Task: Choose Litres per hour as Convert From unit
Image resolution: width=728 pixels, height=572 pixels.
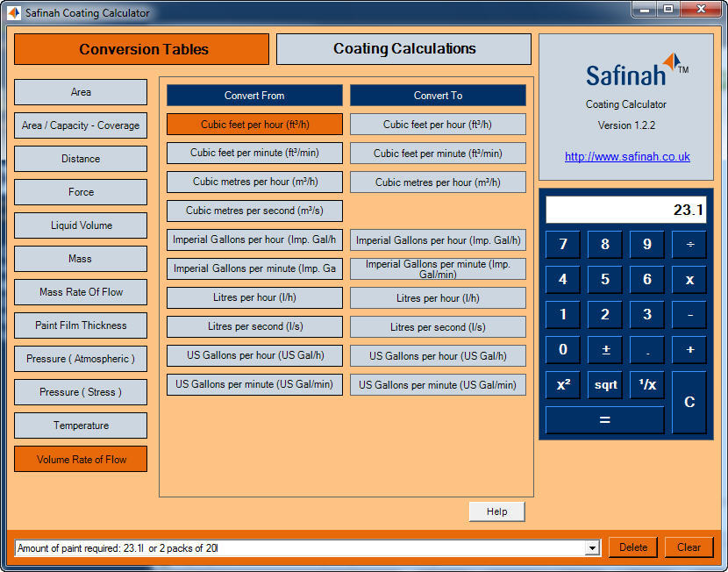Action: click(253, 297)
